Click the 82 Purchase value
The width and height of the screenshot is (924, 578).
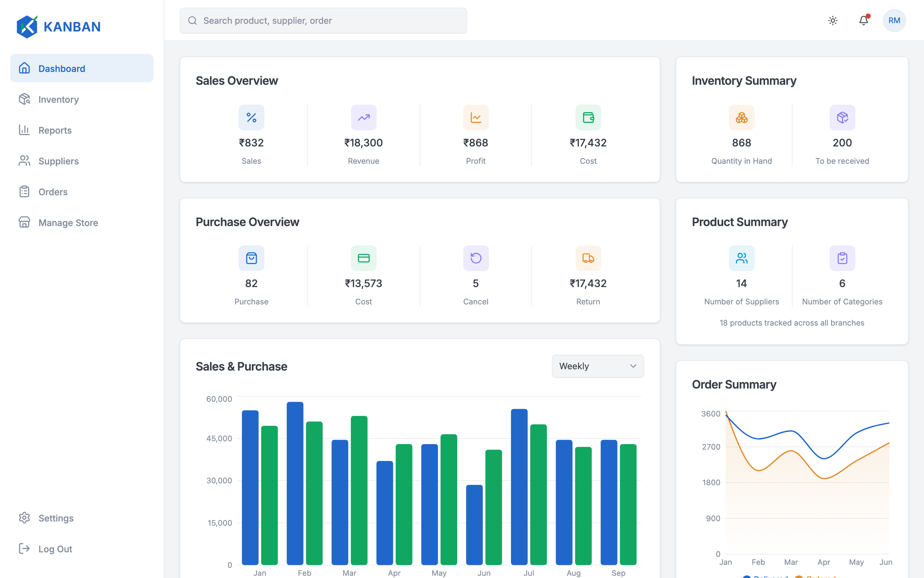[x=251, y=283]
